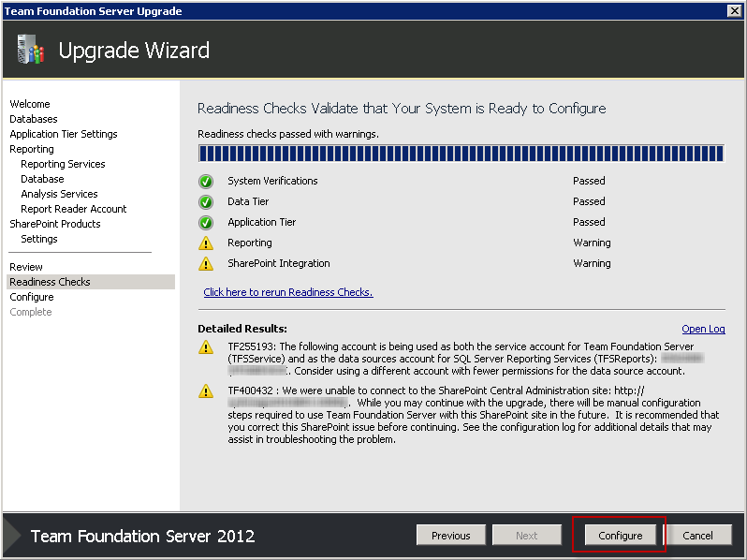Screen dimensions: 747x560
Task: Click the arrow icon beside Team Foundation Server 2012
Action: 13,536
